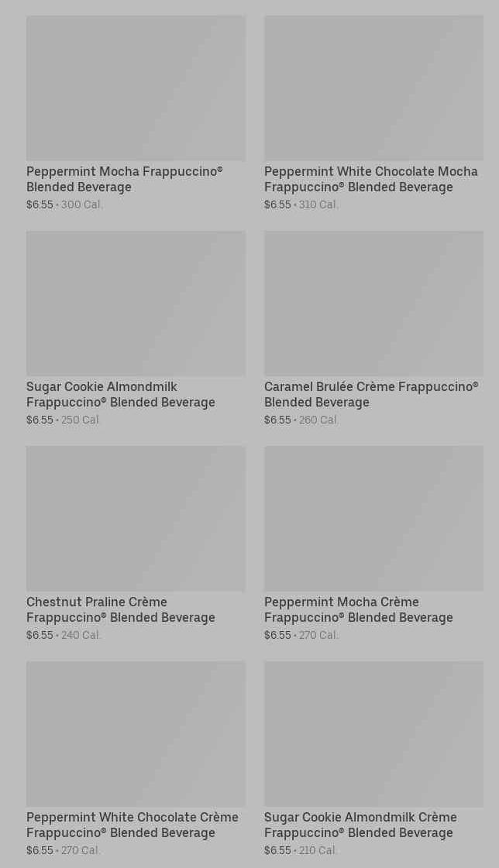Click Peppermint Mocha Frappuccino Blended Beverage title
Image resolution: width=499 pixels, height=868 pixels.
click(x=124, y=179)
